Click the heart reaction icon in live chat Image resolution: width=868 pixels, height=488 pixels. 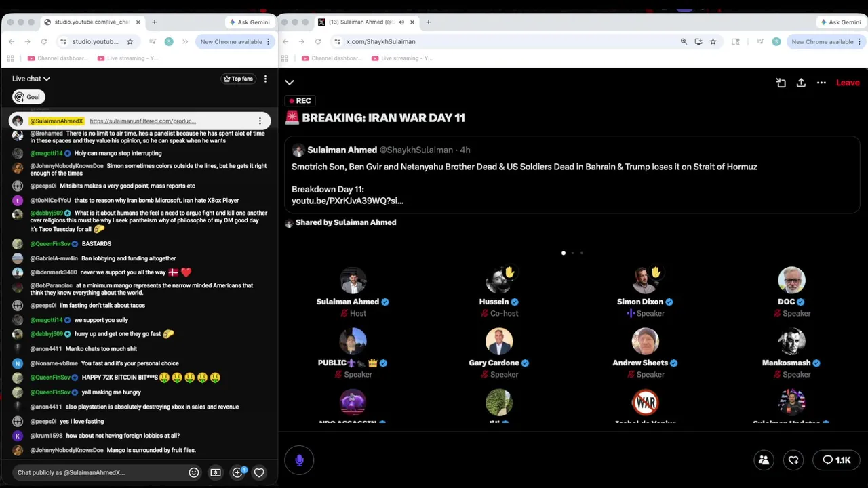tap(259, 472)
